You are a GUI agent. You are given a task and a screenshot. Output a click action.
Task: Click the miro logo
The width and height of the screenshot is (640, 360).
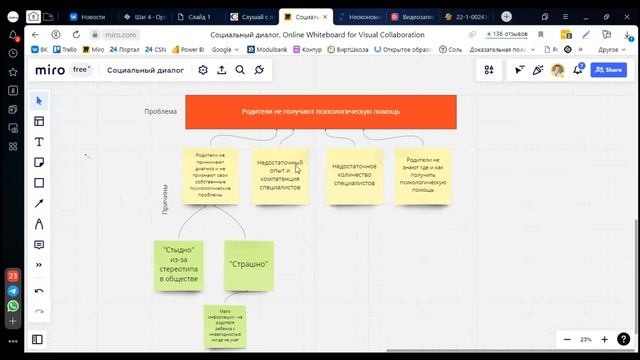(50, 70)
